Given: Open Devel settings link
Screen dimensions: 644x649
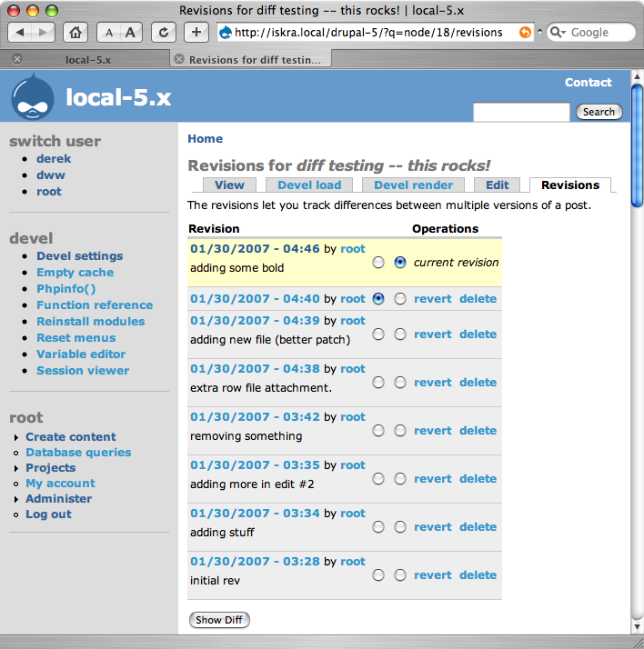Looking at the screenshot, I should (x=79, y=255).
